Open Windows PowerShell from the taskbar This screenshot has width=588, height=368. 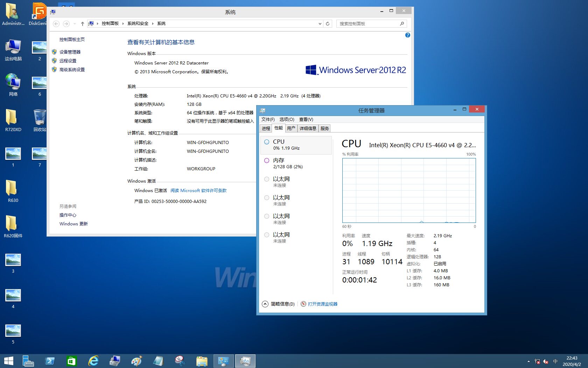coord(50,361)
